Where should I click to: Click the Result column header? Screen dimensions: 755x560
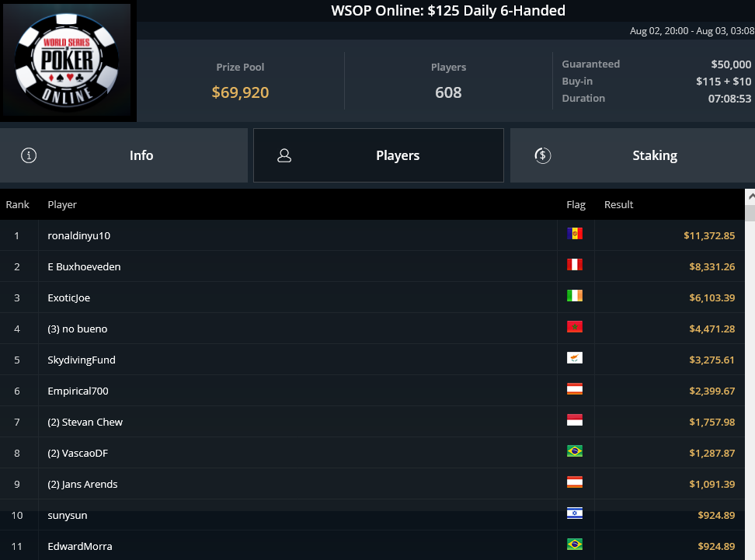click(x=619, y=204)
